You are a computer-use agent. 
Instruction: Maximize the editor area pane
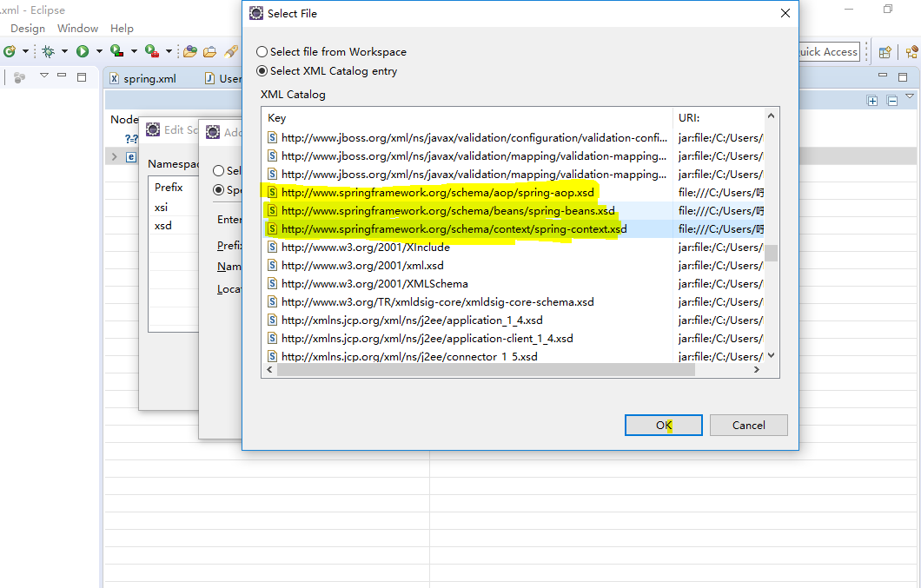click(x=903, y=77)
